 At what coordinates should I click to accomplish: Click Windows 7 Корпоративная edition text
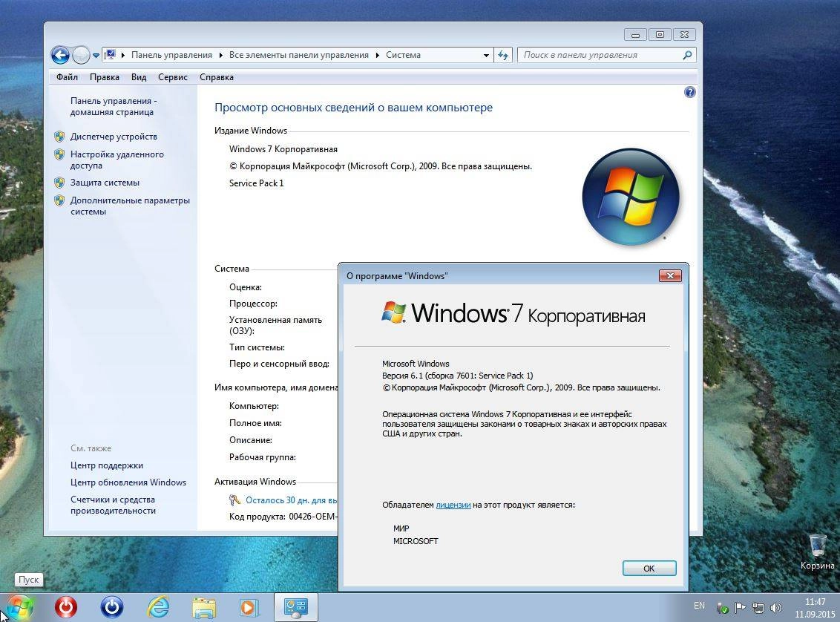[283, 149]
